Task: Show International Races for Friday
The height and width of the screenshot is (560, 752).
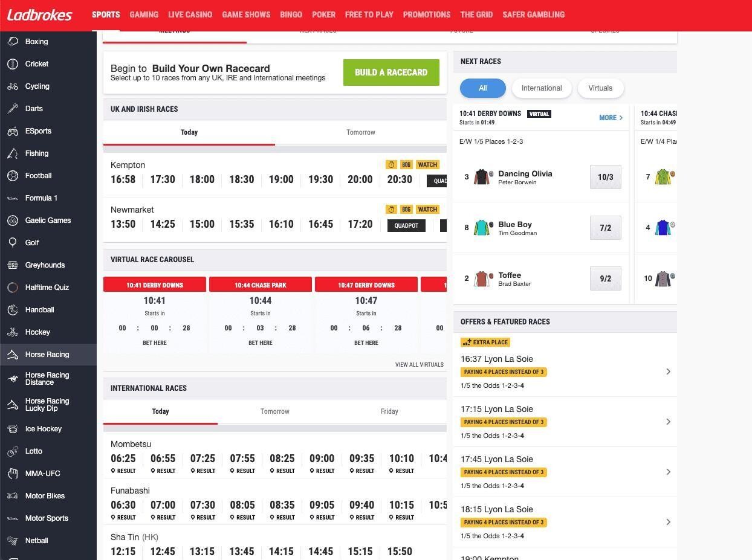Action: (x=389, y=411)
